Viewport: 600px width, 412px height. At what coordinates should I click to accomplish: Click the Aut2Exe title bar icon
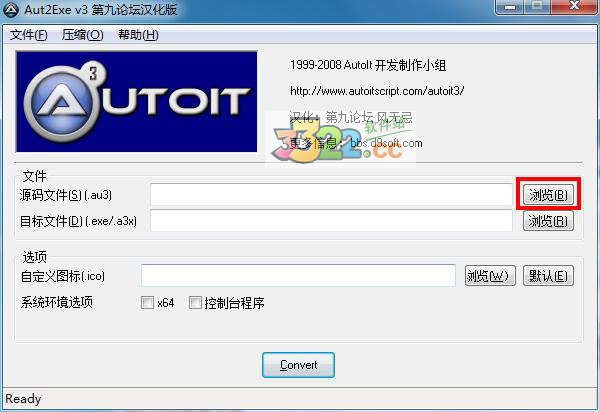(x=11, y=10)
